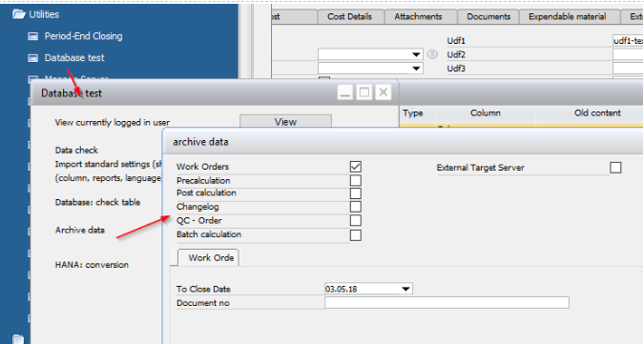
Task: Close the Database test window
Action: (384, 92)
